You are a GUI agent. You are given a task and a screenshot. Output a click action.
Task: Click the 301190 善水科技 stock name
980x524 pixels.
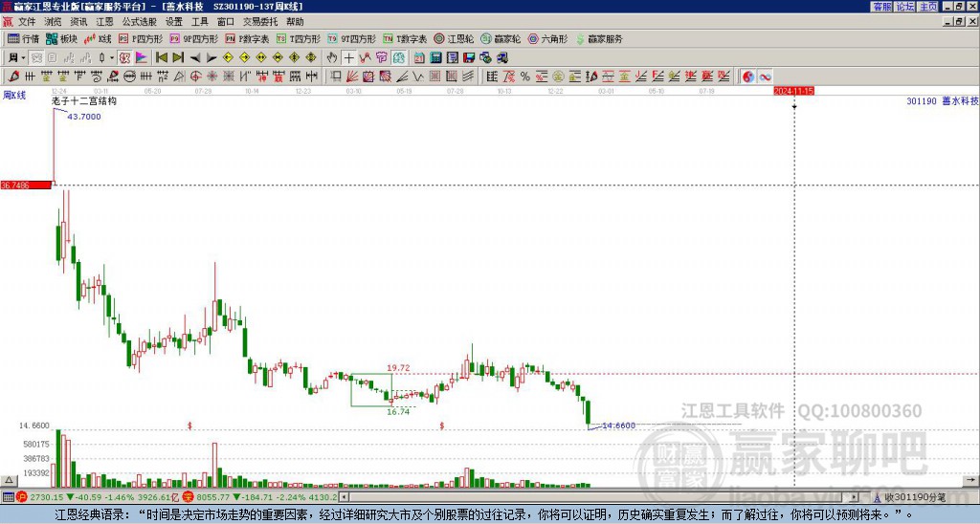[x=942, y=100]
